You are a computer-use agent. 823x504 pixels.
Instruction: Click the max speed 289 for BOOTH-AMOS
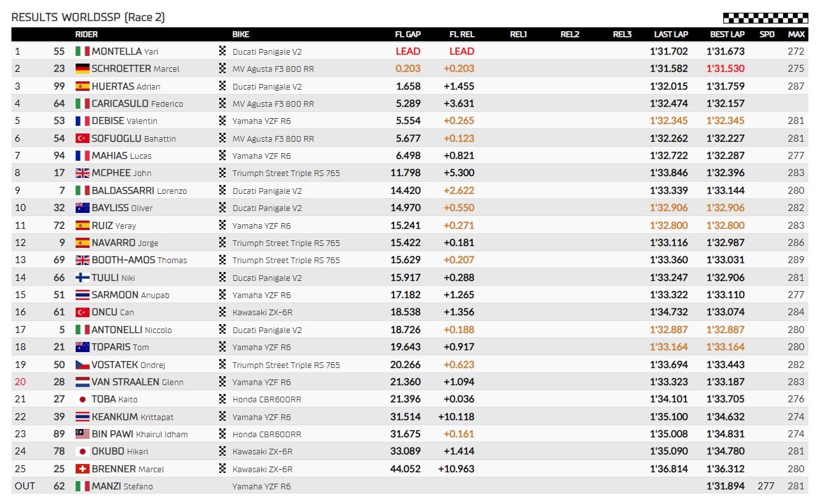(x=796, y=260)
